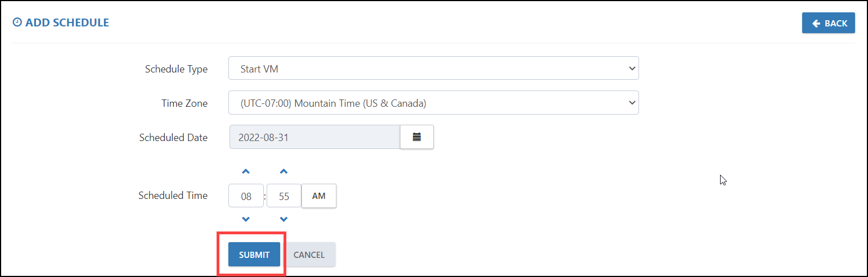Click the Scheduled Date field showing 2022-08-31
The height and width of the screenshot is (277, 868).
point(315,137)
